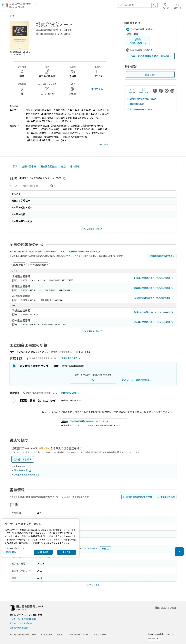Screen dimensions: 186x644
Task: Open 初めての方は新規利用登録へ link
Action: coord(137,380)
